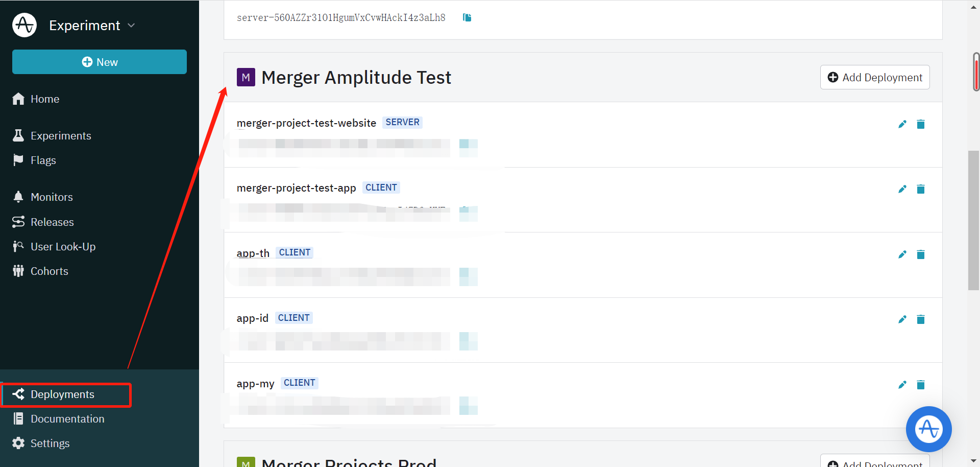Image resolution: width=980 pixels, height=467 pixels.
Task: Copy the app-id deployment key
Action: click(468, 341)
